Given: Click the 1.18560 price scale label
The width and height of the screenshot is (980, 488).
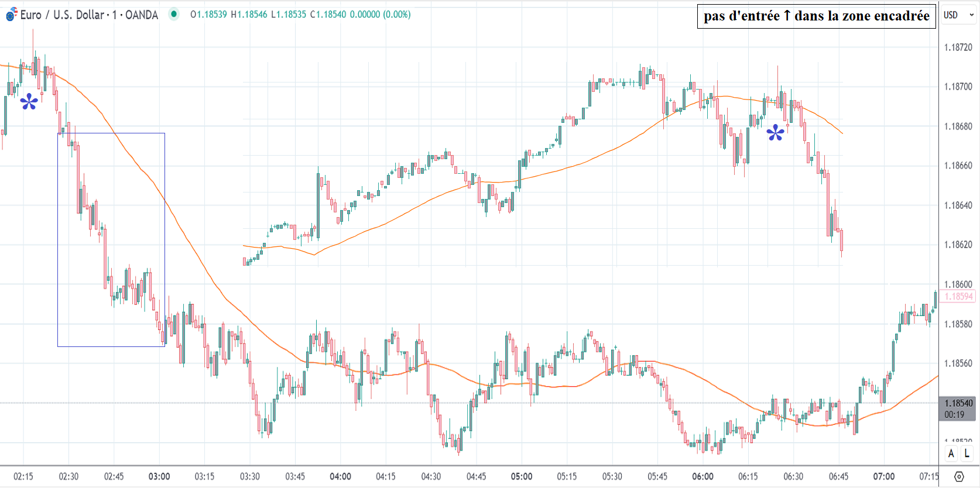Looking at the screenshot, I should [x=958, y=363].
